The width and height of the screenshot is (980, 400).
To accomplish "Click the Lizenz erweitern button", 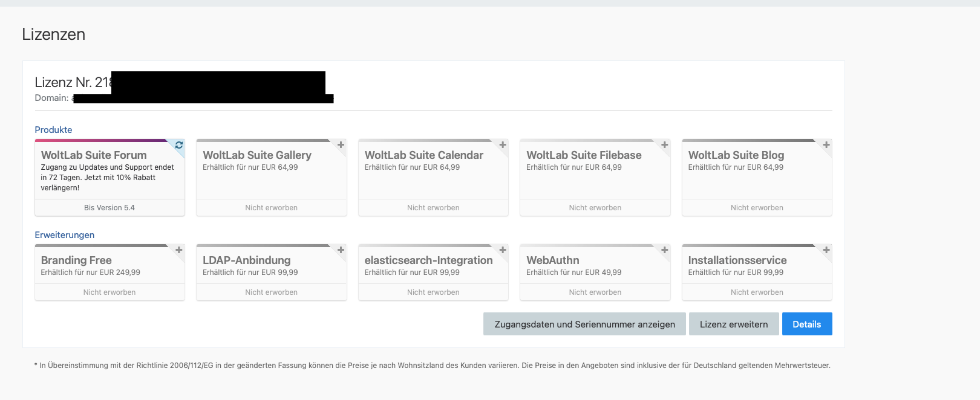I will (733, 324).
